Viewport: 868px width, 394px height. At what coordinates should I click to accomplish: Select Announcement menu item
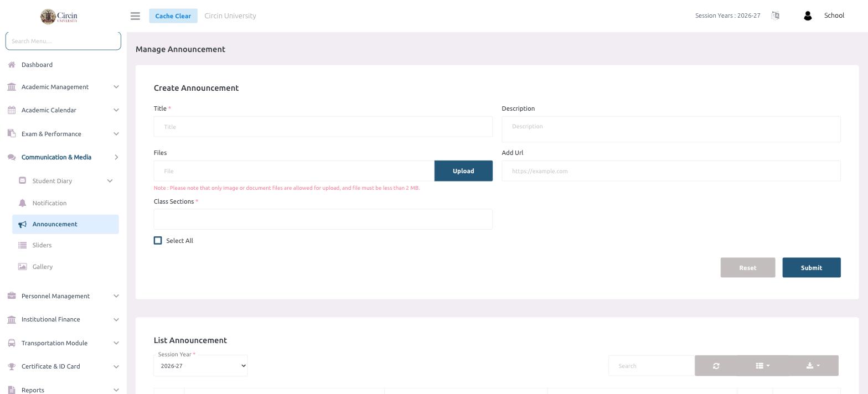tap(65, 224)
